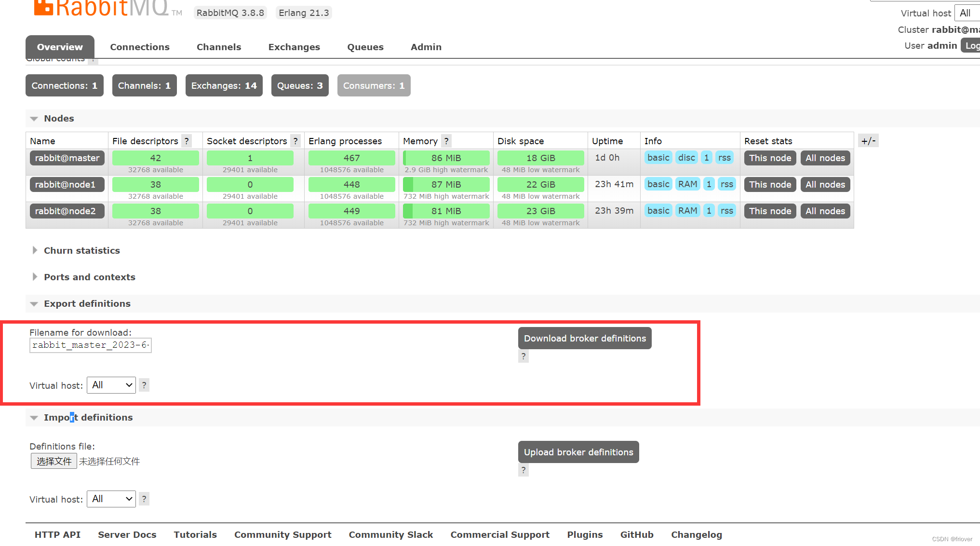This screenshot has height=546, width=980.
Task: Click the Filename for download input field
Action: click(91, 345)
